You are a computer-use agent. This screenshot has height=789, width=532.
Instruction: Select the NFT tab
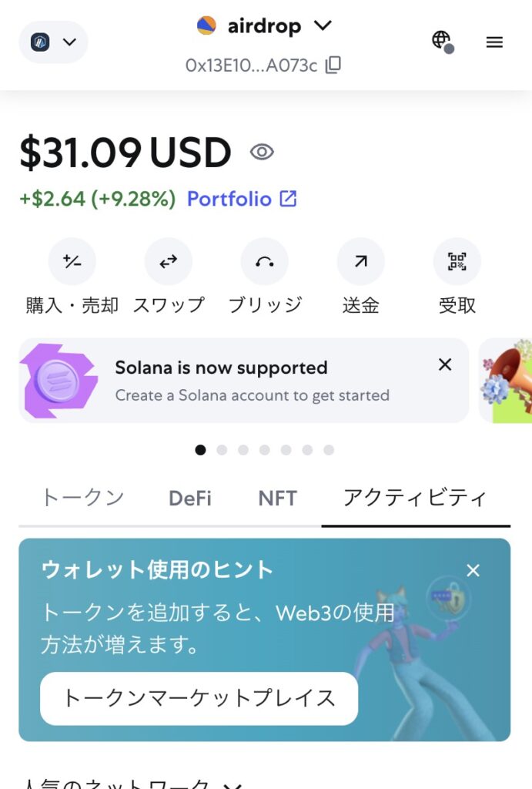click(277, 499)
